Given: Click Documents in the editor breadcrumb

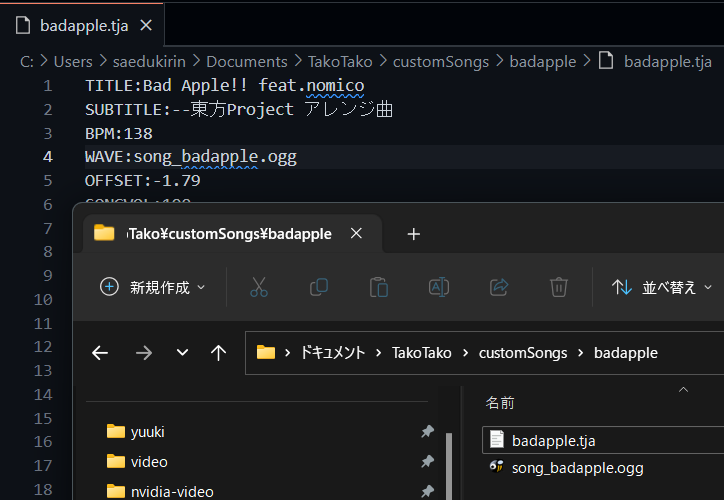Looking at the screenshot, I should pos(247,61).
